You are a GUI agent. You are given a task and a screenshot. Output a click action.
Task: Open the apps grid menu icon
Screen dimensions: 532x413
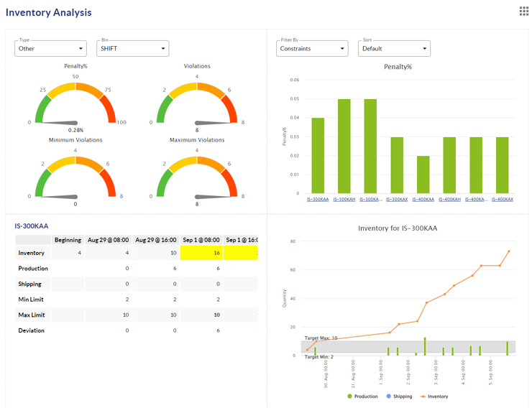click(523, 11)
